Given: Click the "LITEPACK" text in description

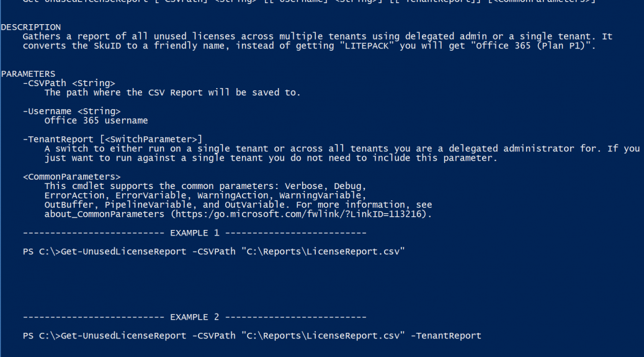Looking at the screenshot, I should [x=366, y=46].
